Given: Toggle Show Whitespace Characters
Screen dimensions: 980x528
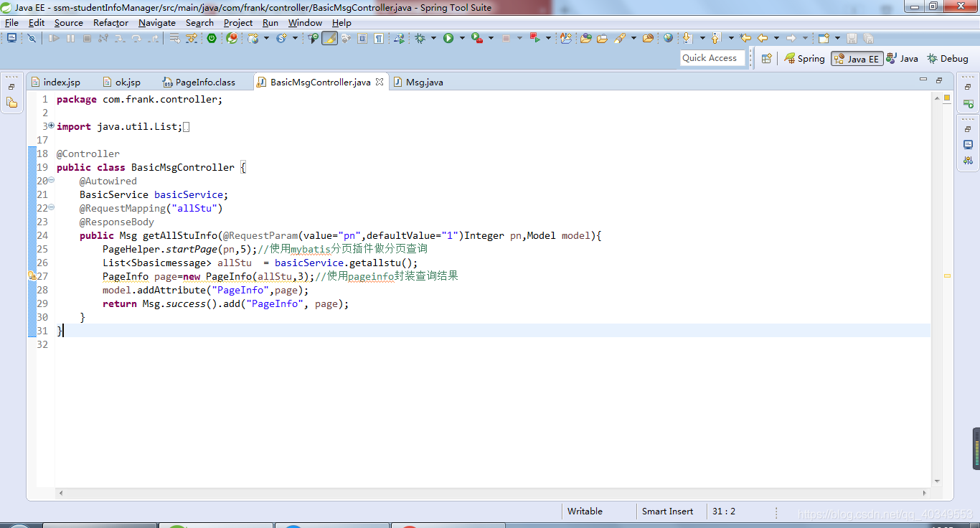Looking at the screenshot, I should click(378, 38).
